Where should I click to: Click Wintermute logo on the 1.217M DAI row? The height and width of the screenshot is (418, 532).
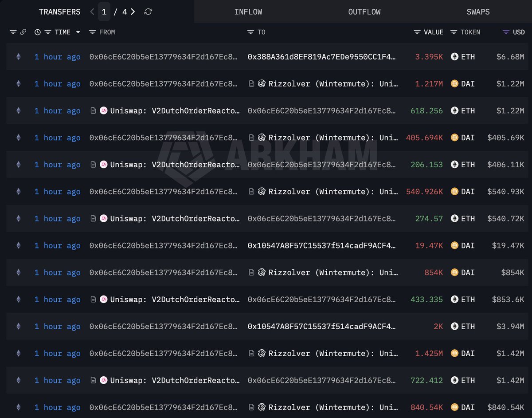(x=262, y=83)
